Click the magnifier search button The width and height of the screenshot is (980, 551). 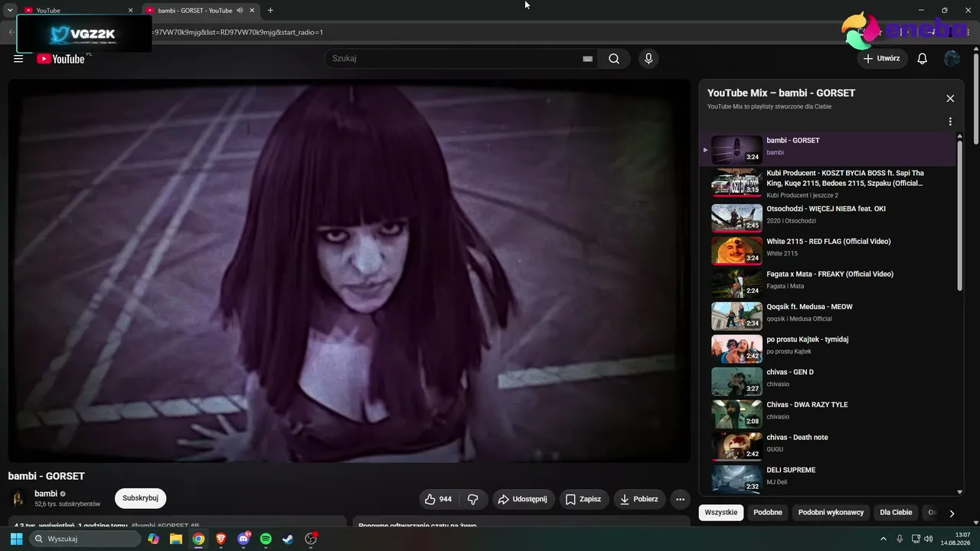click(x=614, y=59)
